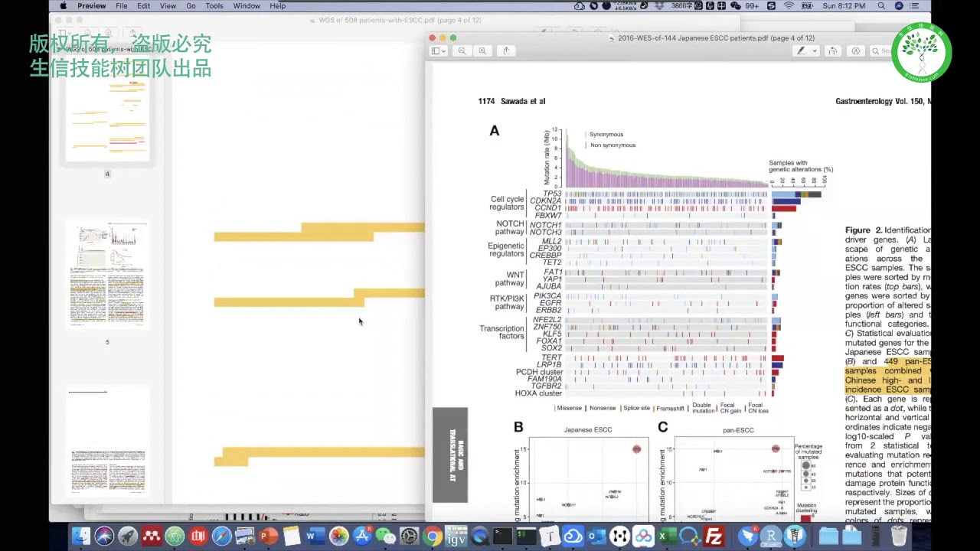Open the Edit menu
The width and height of the screenshot is (980, 551).
(x=144, y=6)
